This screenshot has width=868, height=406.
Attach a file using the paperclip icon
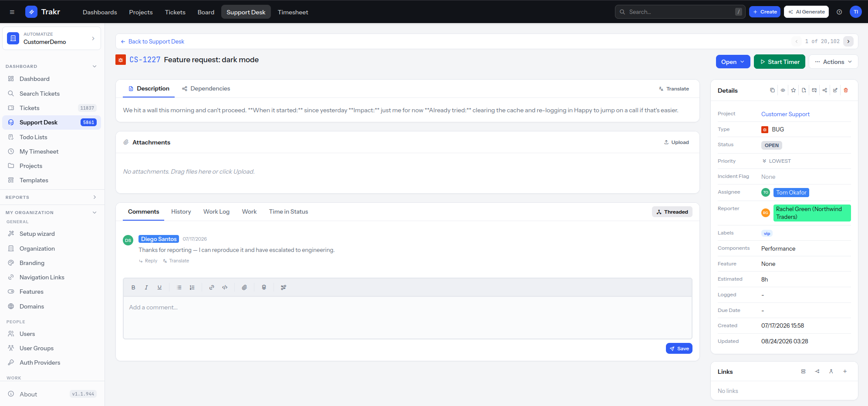tap(244, 287)
